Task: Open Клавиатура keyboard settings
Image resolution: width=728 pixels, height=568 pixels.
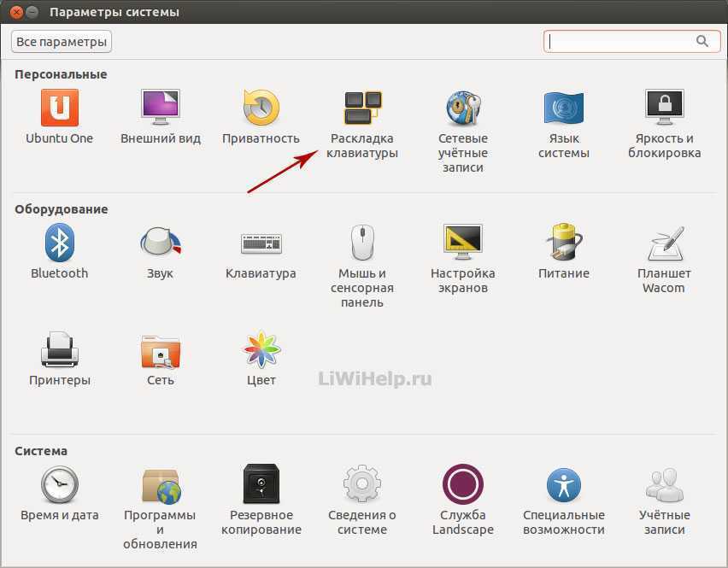Action: click(261, 244)
